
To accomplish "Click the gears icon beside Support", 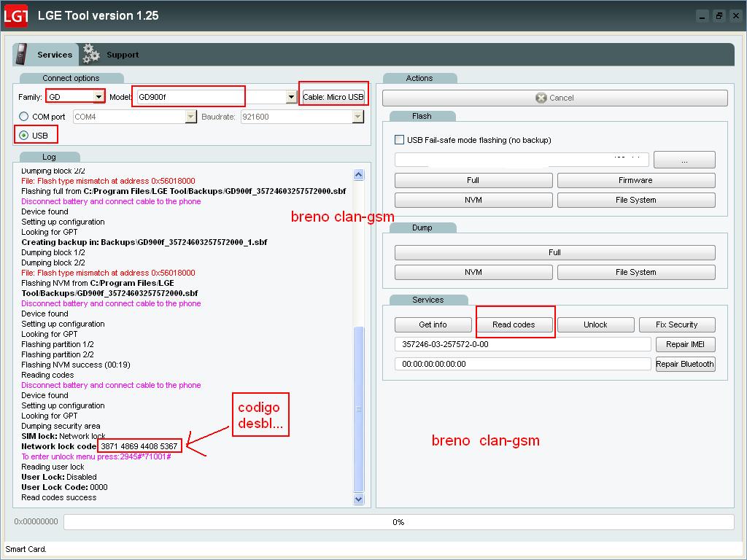I will point(91,54).
